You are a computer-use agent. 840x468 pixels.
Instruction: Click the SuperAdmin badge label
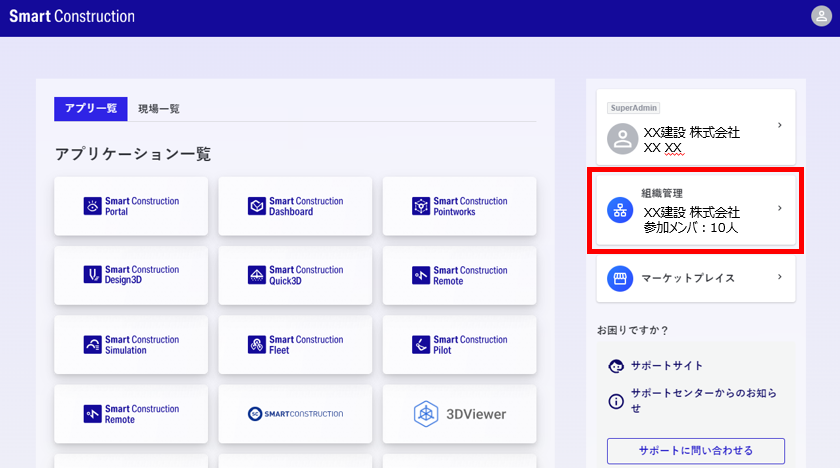click(x=633, y=108)
